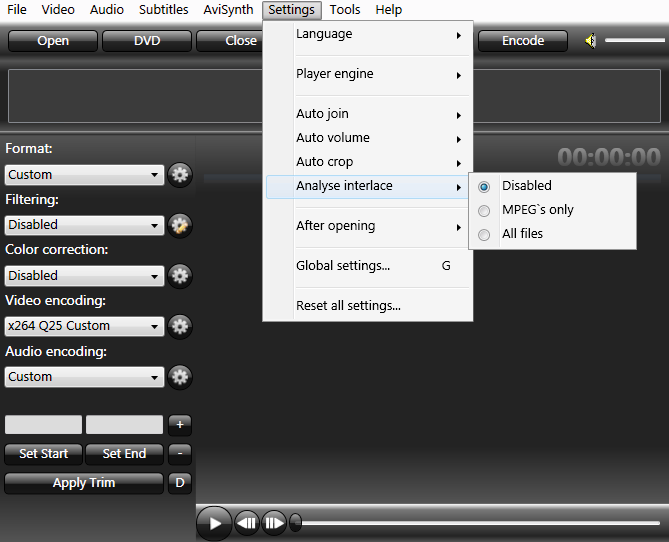This screenshot has height=542, width=669.
Task: Select the Disabled interlace analysis option
Action: pos(485,186)
